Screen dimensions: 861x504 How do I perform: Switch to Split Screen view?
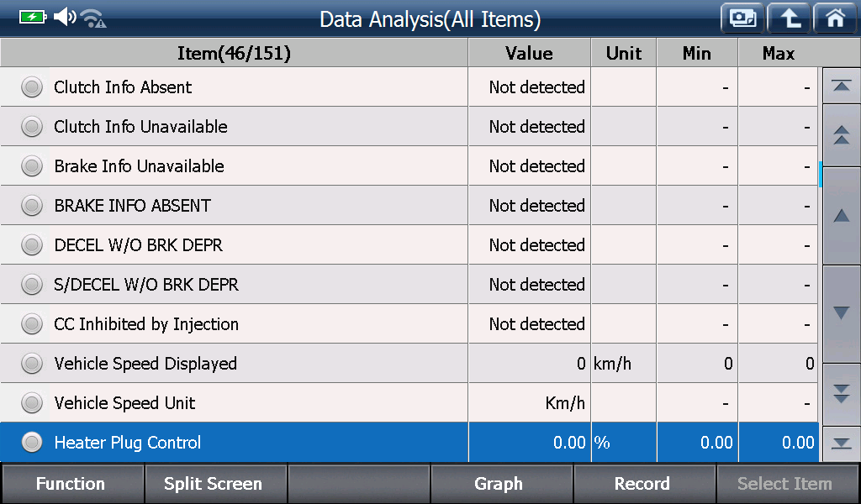(x=214, y=484)
